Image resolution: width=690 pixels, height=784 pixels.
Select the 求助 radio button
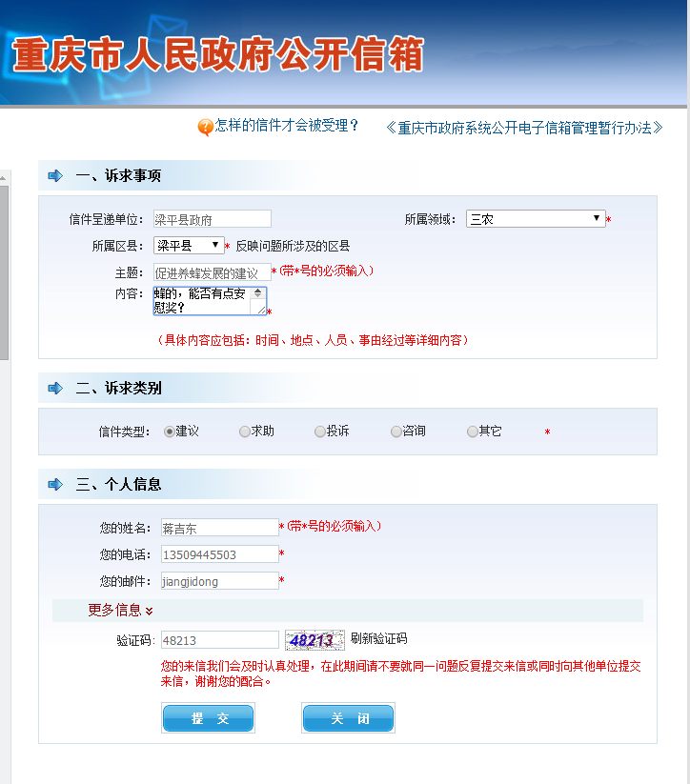tap(245, 432)
